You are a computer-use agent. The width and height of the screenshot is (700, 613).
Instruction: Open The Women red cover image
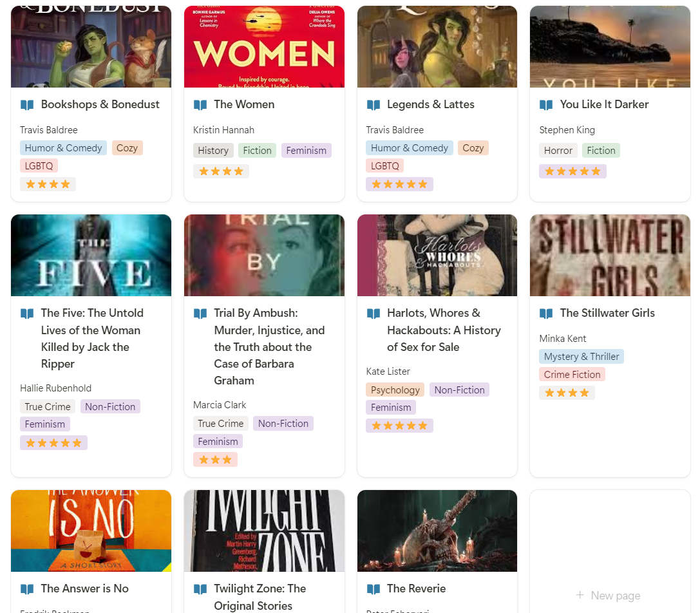tap(264, 46)
